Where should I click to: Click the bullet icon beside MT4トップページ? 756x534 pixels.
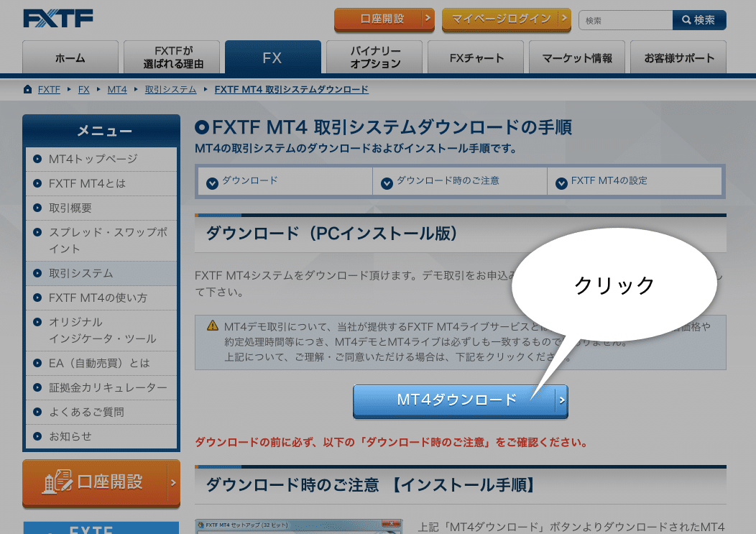pyautogui.click(x=37, y=159)
